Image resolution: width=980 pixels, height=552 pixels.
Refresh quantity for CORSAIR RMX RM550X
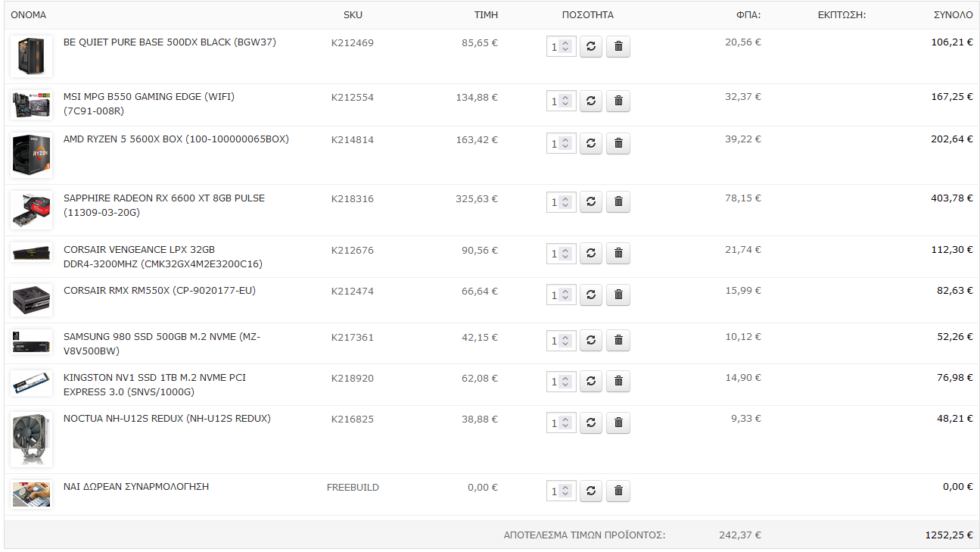(x=591, y=295)
